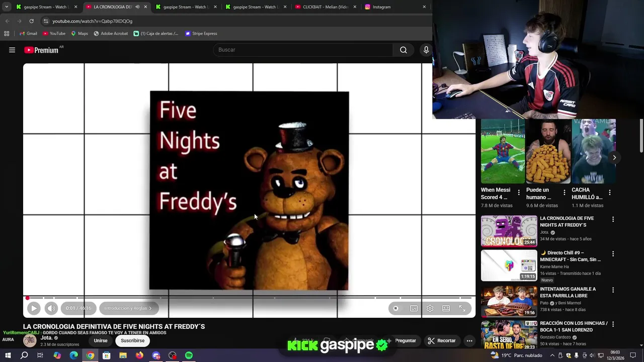Open the video player settings gear
This screenshot has height=362, width=644.
430,308
